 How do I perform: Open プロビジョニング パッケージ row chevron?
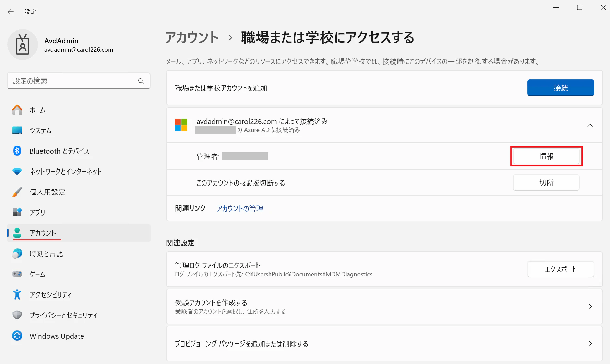590,344
